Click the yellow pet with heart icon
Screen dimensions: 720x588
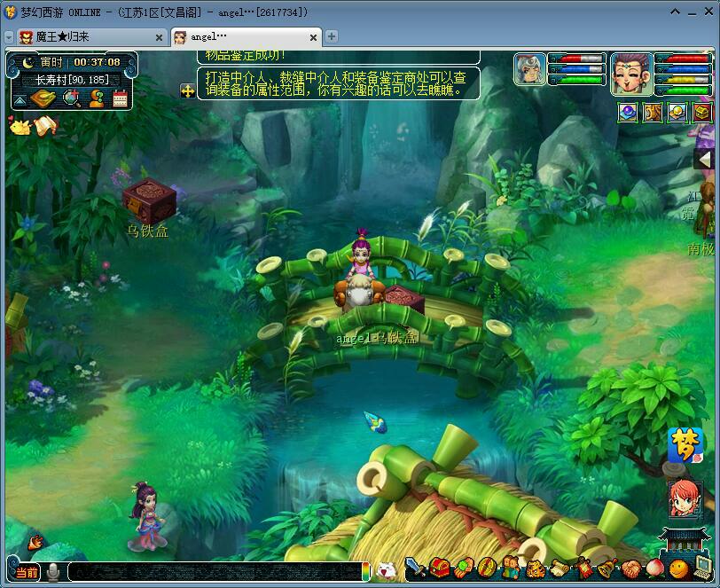(20, 125)
